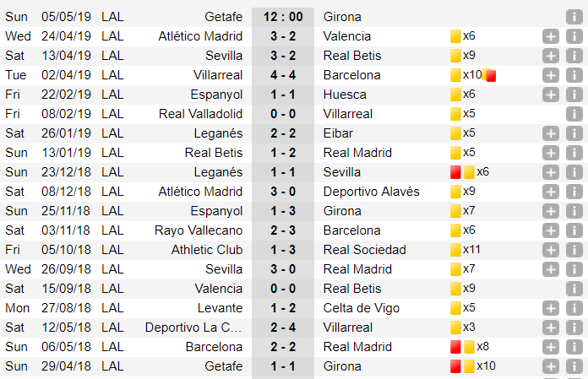Expand the Leganés vs Eibar match row
The image size is (588, 379).
click(551, 133)
